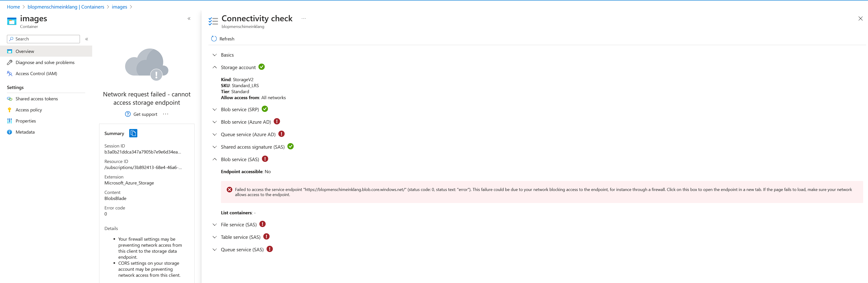Click the Get support link
868x283 pixels.
pyautogui.click(x=145, y=114)
